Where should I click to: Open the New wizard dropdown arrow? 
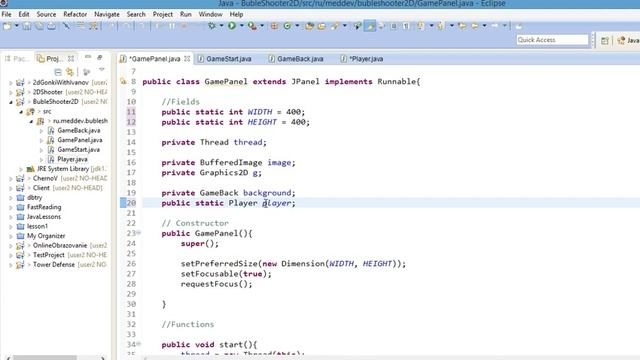(x=17, y=26)
